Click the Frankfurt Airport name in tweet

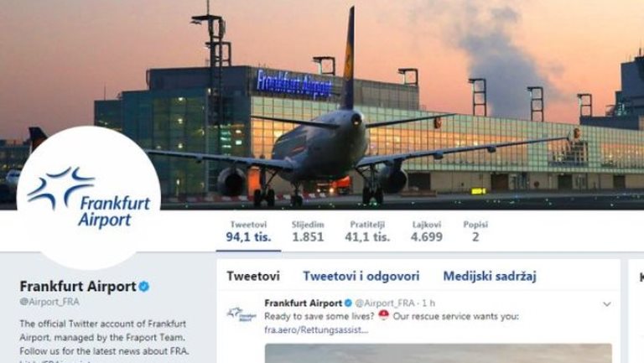[303, 303]
